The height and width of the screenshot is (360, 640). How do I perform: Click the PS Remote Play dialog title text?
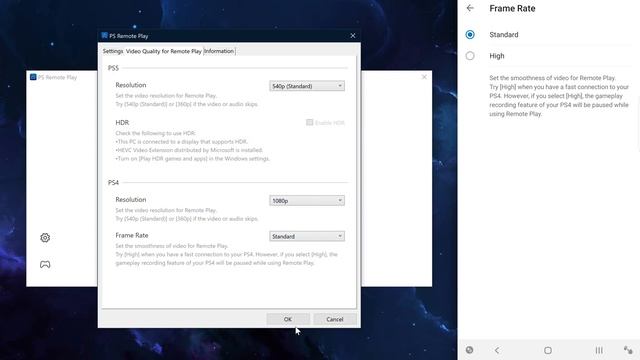(129, 36)
